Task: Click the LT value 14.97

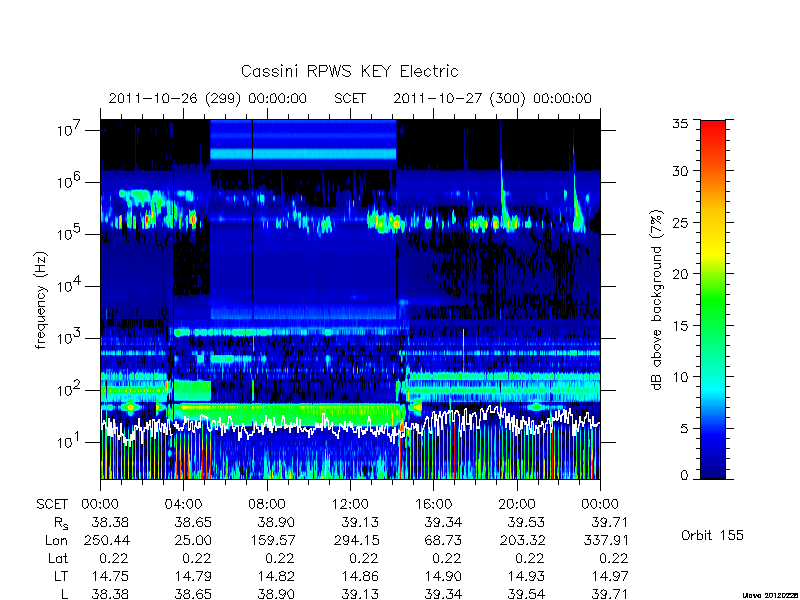Action: click(x=610, y=576)
